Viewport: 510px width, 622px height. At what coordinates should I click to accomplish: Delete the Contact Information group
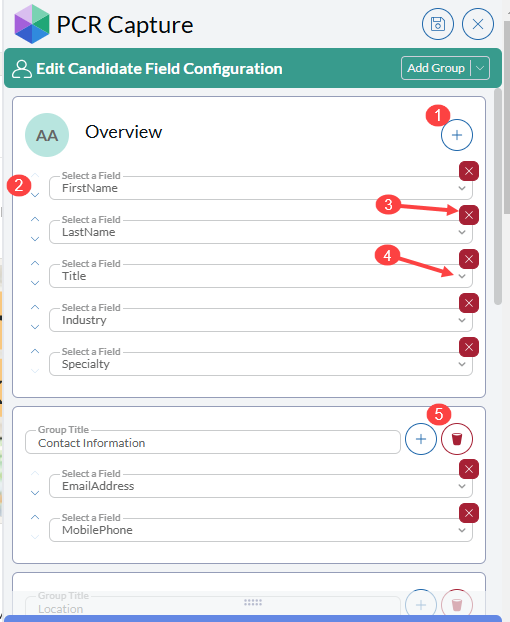pos(457,439)
